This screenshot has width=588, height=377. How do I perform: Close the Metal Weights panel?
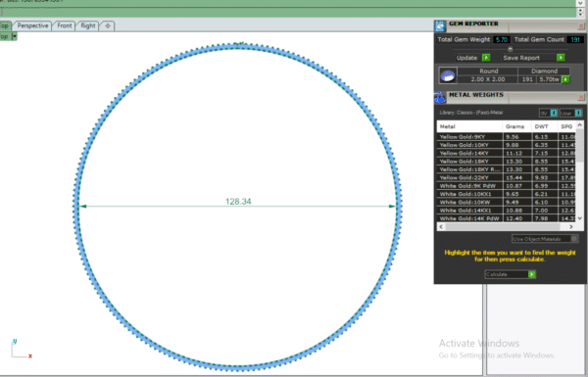[581, 98]
